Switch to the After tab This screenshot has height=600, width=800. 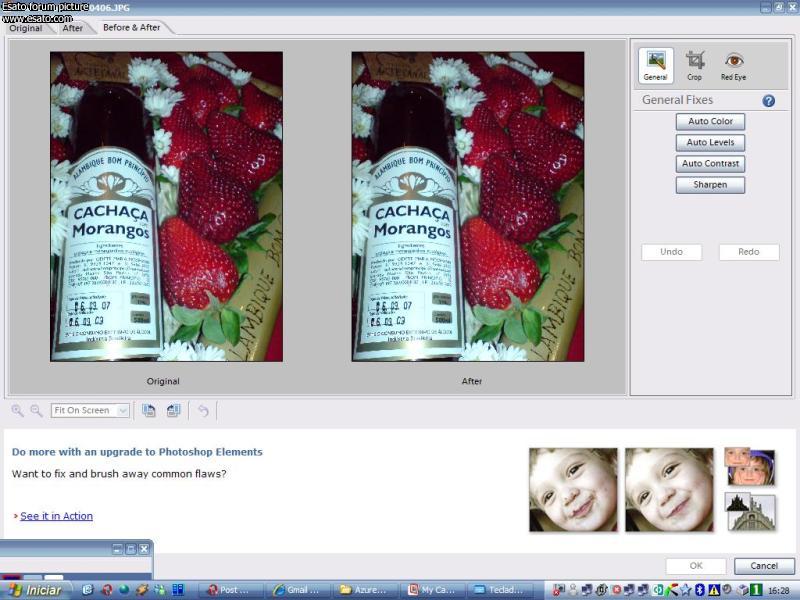[x=72, y=28]
